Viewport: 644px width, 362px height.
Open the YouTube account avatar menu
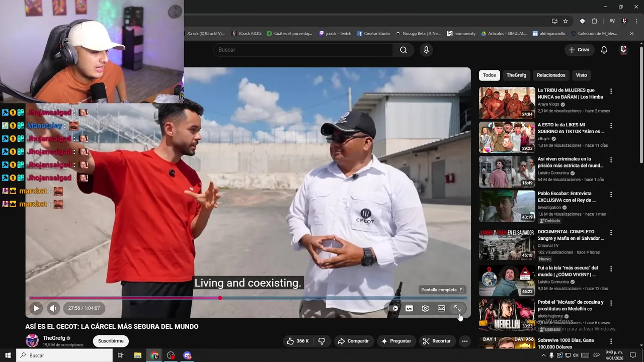(624, 50)
